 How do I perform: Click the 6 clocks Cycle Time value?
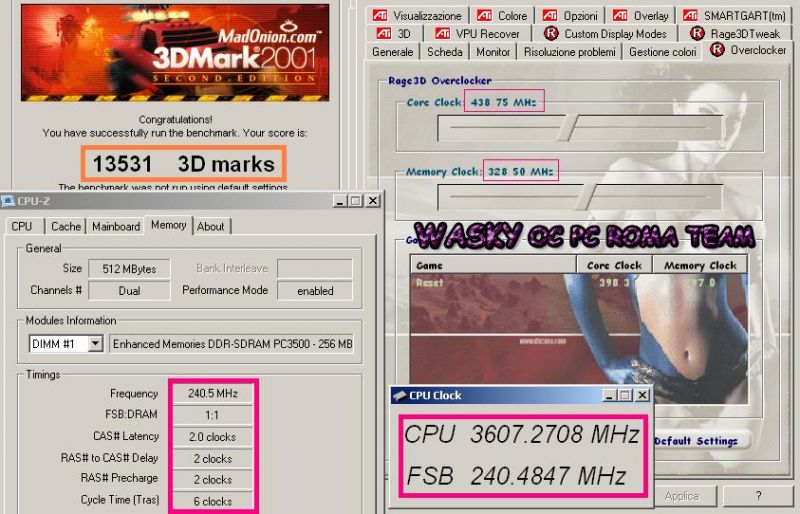coord(213,501)
